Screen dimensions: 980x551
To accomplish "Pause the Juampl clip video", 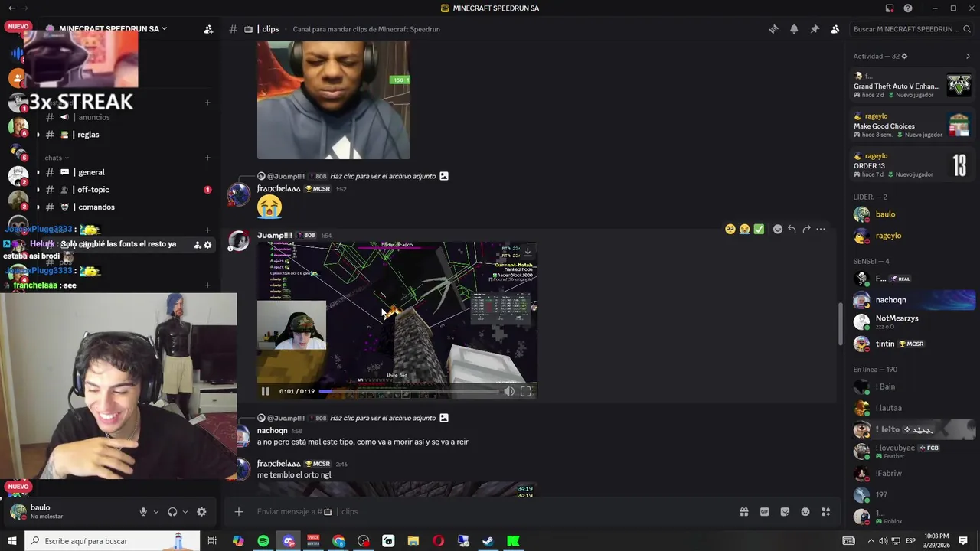I will [x=265, y=391].
